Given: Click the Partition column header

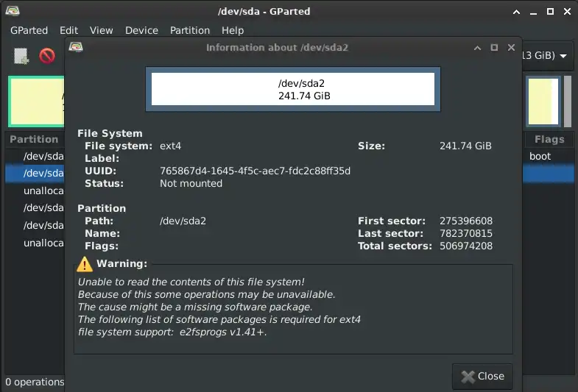Looking at the screenshot, I should [x=35, y=139].
